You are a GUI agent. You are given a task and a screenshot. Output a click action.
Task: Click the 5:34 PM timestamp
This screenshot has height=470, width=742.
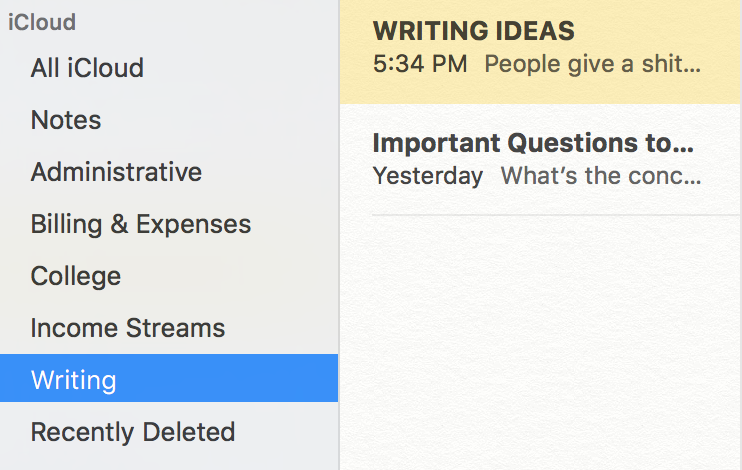click(x=420, y=64)
